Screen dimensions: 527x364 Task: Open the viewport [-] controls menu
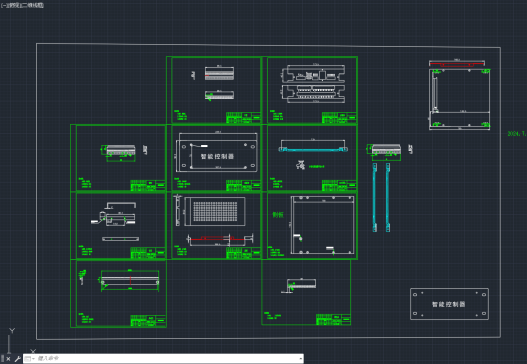tap(4, 5)
